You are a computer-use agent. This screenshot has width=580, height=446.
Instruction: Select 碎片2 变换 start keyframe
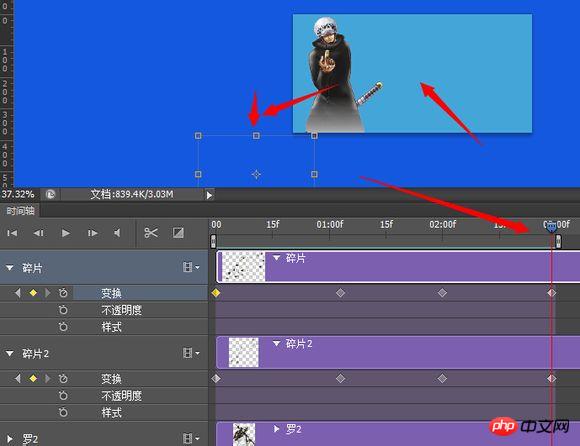pyautogui.click(x=216, y=378)
